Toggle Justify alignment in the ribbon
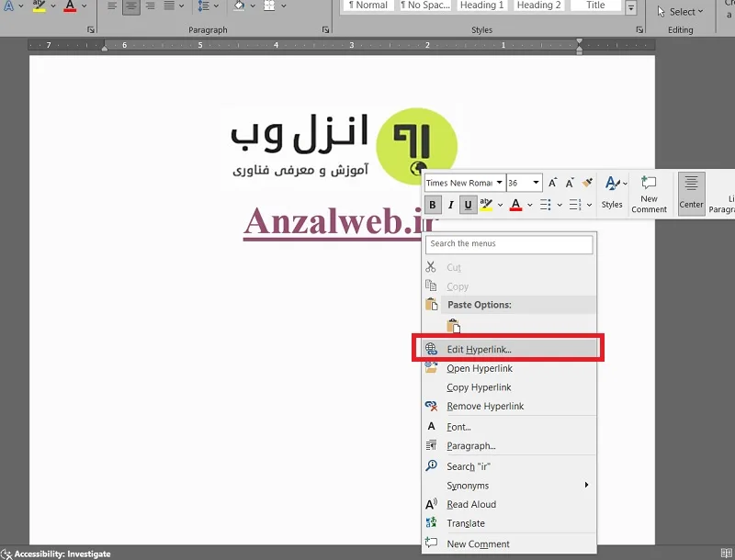The image size is (735, 560). pos(169,6)
